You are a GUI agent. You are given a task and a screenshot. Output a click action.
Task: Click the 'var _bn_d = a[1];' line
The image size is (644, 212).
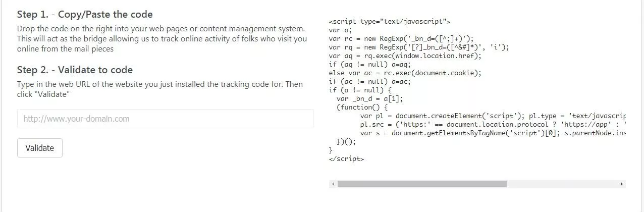[x=369, y=99]
